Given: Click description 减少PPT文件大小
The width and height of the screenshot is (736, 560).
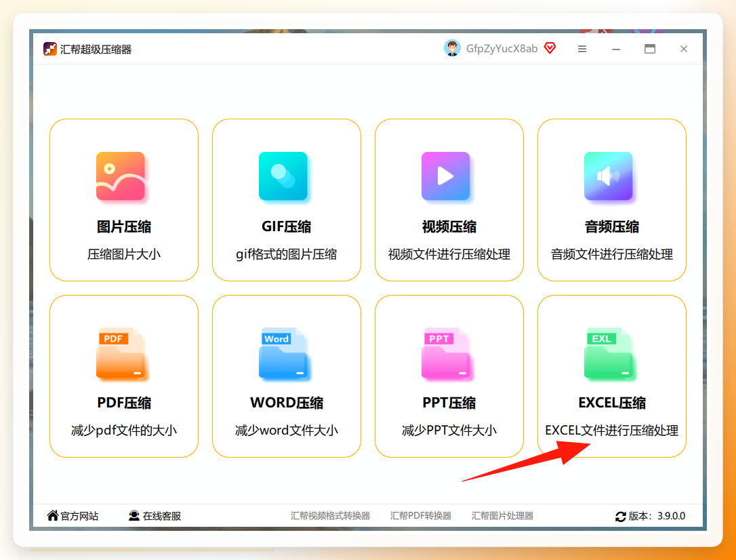Looking at the screenshot, I should point(449,431).
